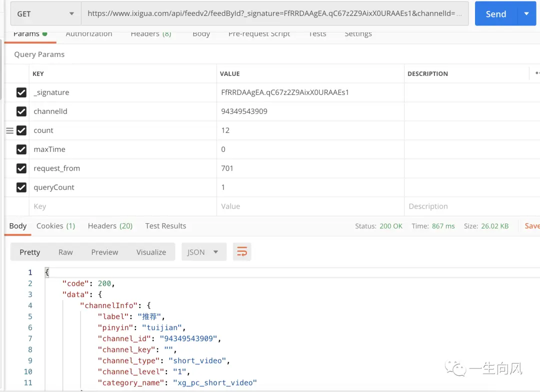
Task: Click the Time 867 ms text
Action: coord(433,226)
